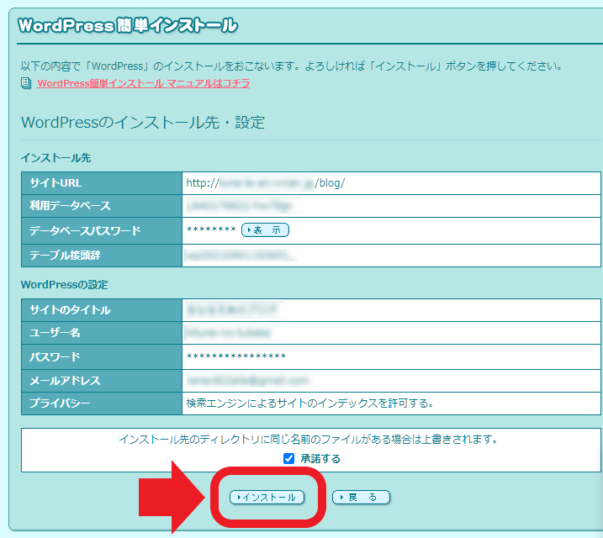Click the メールアドレス row label
Screen dimensions: 603x538
click(x=65, y=381)
